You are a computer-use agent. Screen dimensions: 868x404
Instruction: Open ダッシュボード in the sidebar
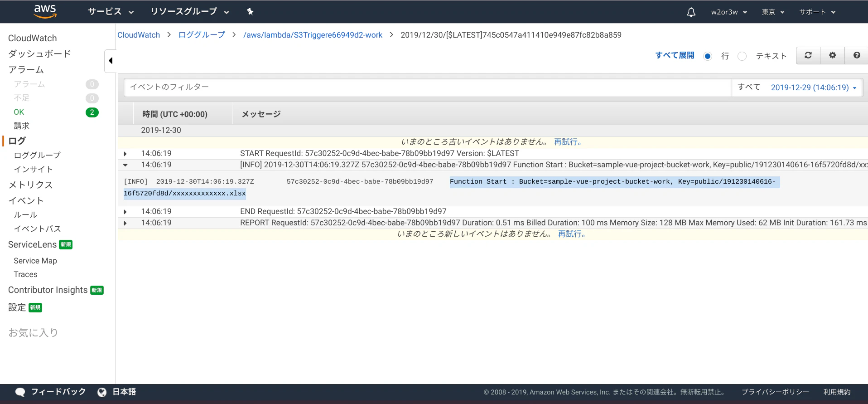40,54
